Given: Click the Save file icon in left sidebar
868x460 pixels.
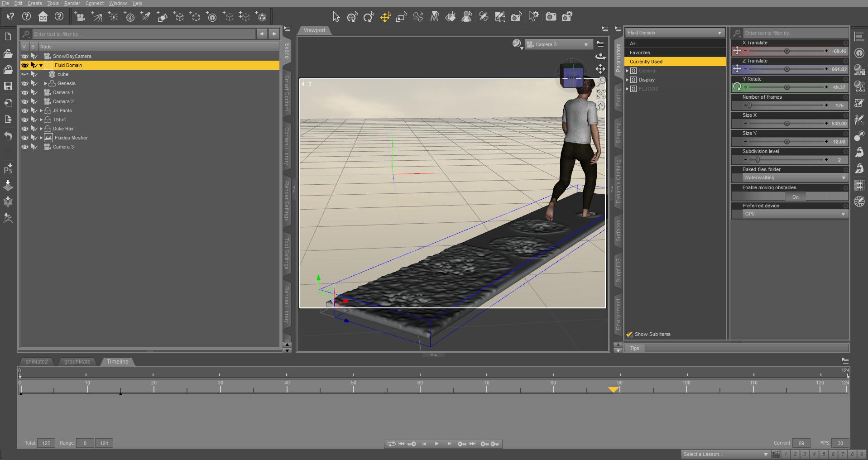Looking at the screenshot, I should (x=8, y=86).
